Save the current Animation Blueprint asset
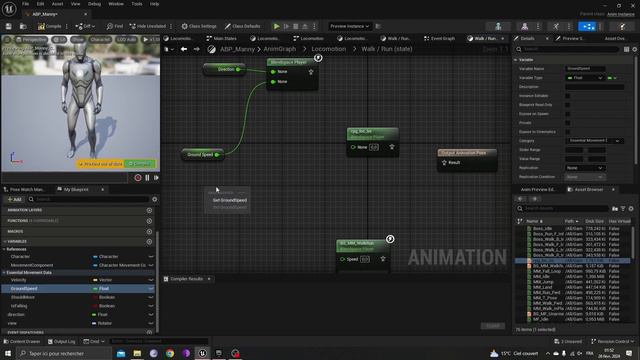 click(9, 26)
